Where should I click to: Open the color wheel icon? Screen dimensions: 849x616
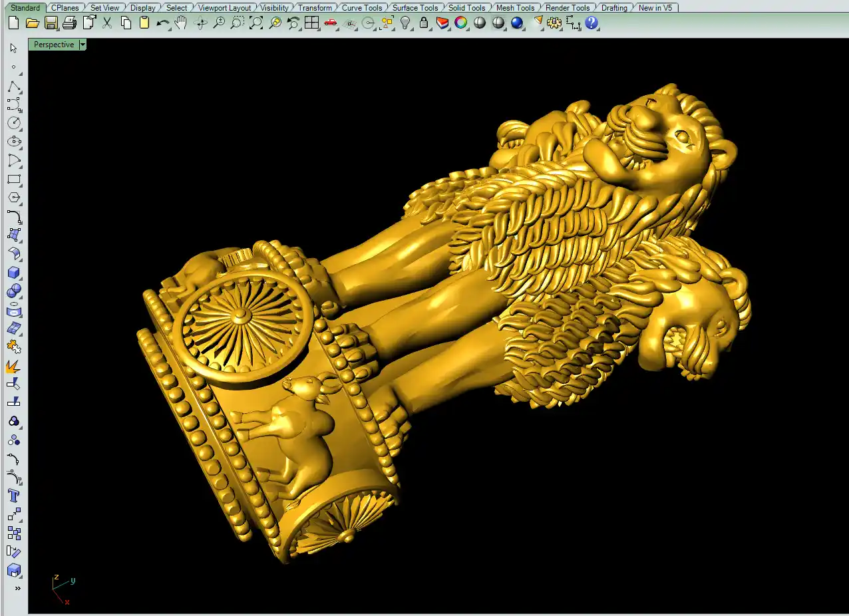point(460,23)
